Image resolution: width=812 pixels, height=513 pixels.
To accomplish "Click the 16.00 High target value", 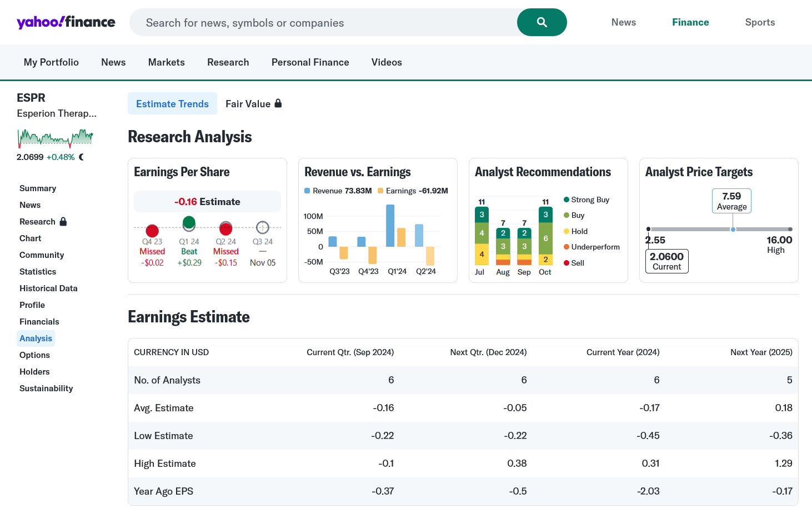I will click(779, 240).
